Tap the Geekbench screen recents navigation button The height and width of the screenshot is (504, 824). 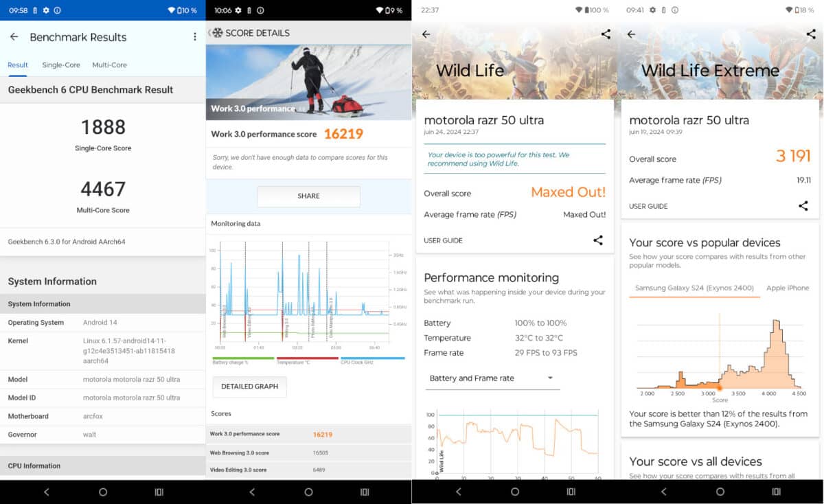tap(159, 492)
